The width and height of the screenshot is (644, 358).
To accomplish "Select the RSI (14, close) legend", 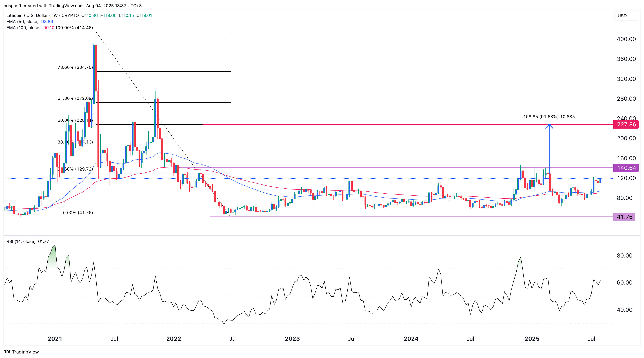I will click(x=21, y=241).
